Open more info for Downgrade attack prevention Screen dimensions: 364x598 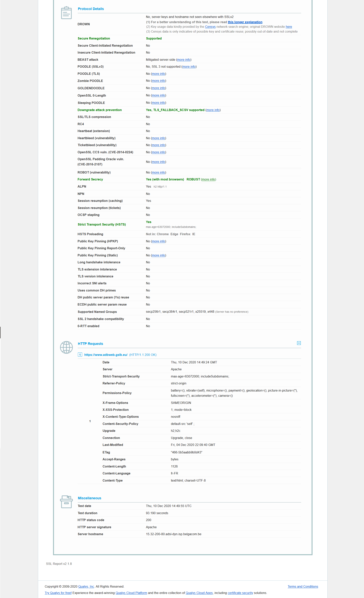[x=213, y=110]
